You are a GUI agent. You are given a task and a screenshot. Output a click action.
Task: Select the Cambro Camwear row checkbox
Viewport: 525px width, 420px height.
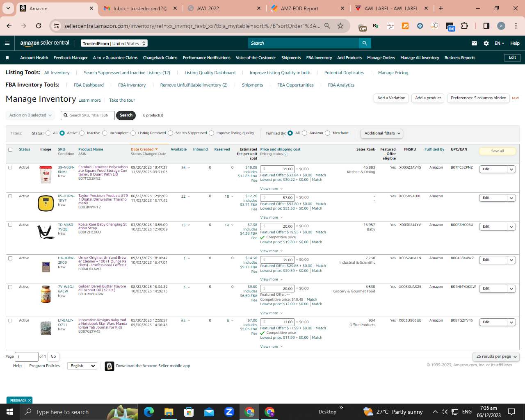pos(10,168)
